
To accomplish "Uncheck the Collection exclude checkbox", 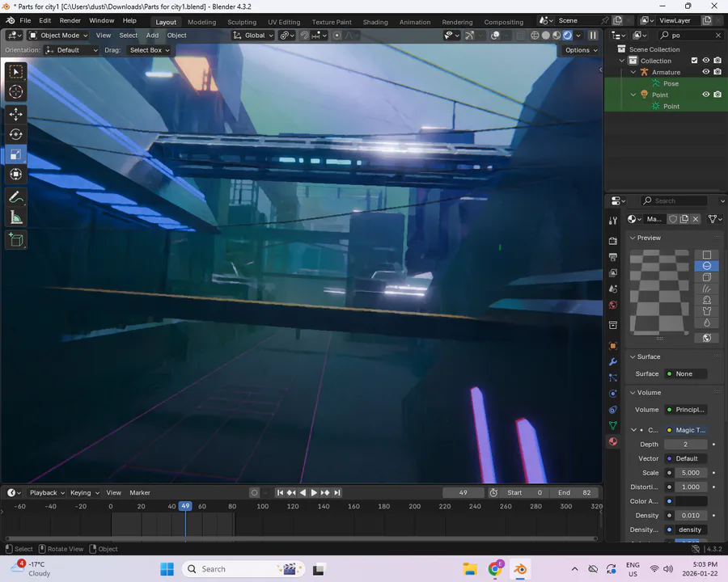I will [x=694, y=61].
